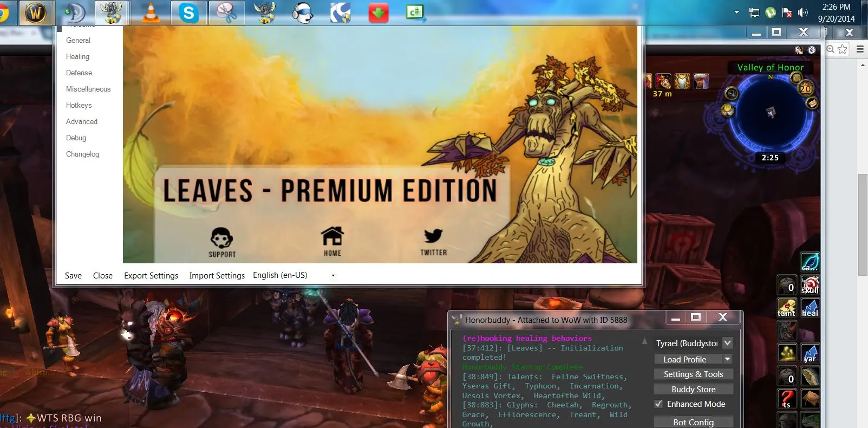Screen dimensions: 868x428
Task: Click the glowing mushrooms action button
Action: 787,353
